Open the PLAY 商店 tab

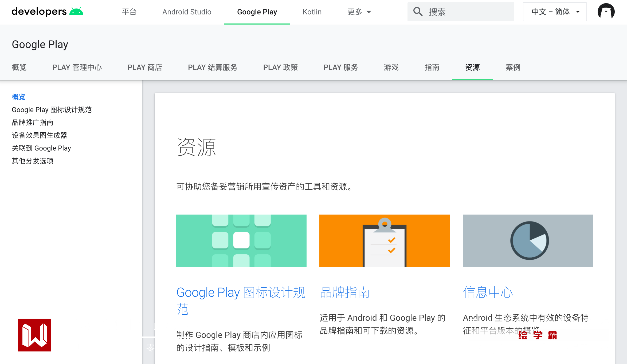(145, 67)
